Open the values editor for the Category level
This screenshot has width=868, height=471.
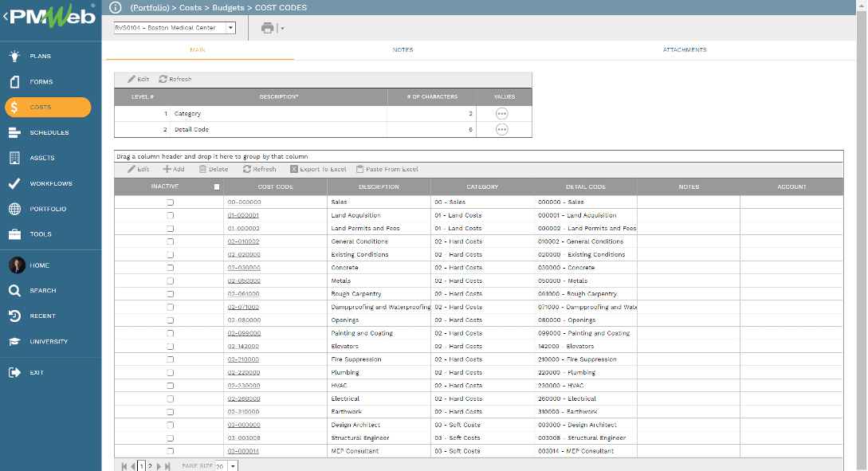click(x=502, y=113)
